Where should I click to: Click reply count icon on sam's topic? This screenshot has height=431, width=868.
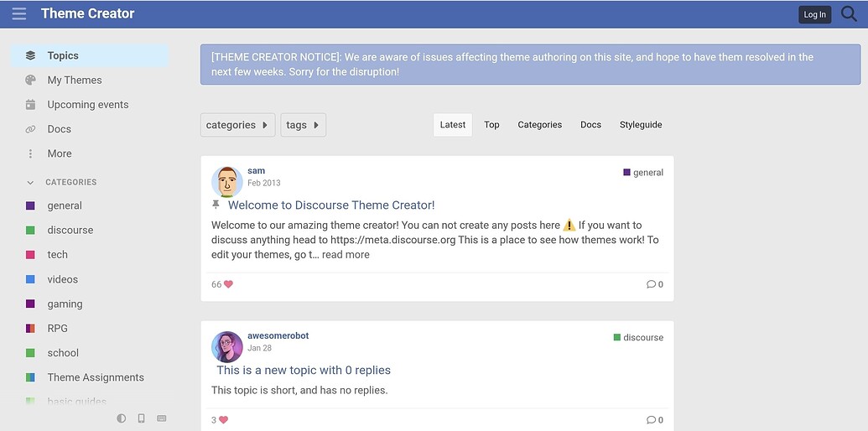click(651, 284)
